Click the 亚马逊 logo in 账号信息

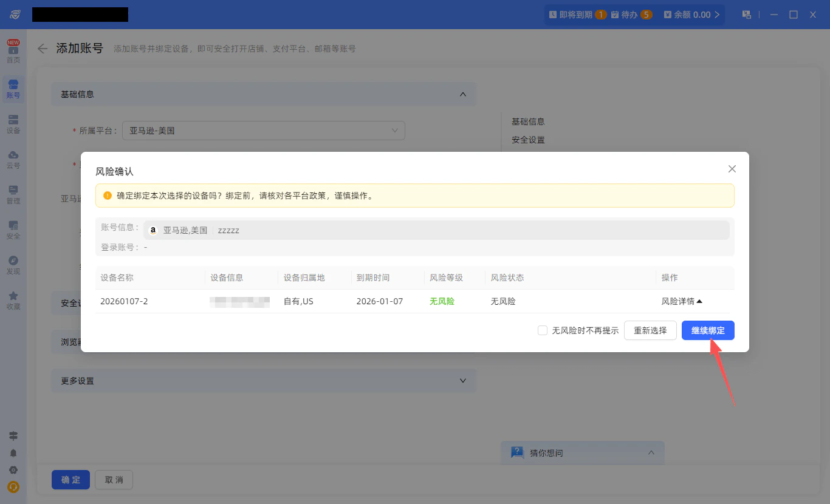[x=153, y=231]
